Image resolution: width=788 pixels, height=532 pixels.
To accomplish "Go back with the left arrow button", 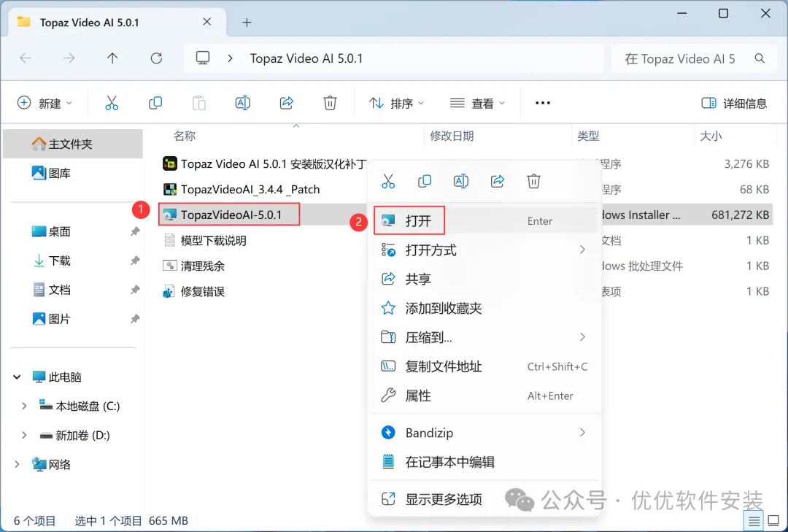I will 26,58.
